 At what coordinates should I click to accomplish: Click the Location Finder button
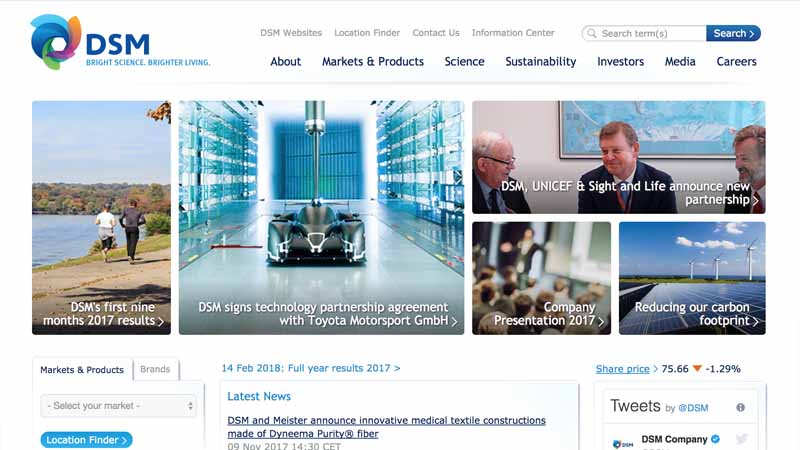point(86,440)
